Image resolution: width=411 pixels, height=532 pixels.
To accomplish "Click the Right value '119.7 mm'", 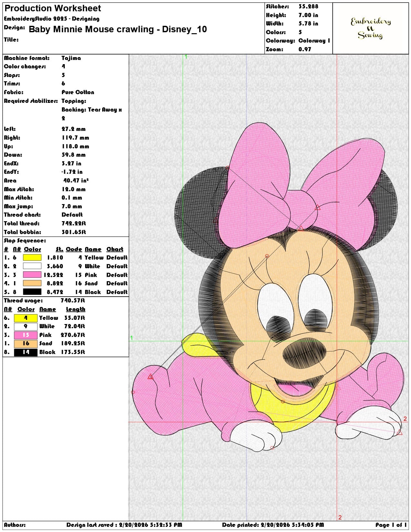I will click(75, 138).
